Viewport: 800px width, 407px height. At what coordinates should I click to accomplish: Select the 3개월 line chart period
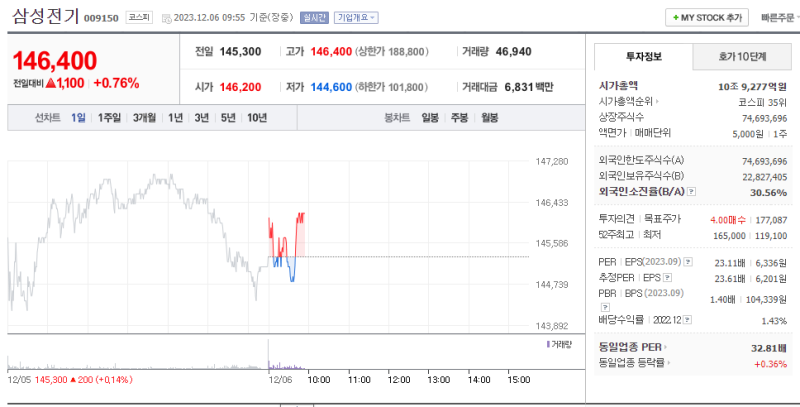click(144, 118)
